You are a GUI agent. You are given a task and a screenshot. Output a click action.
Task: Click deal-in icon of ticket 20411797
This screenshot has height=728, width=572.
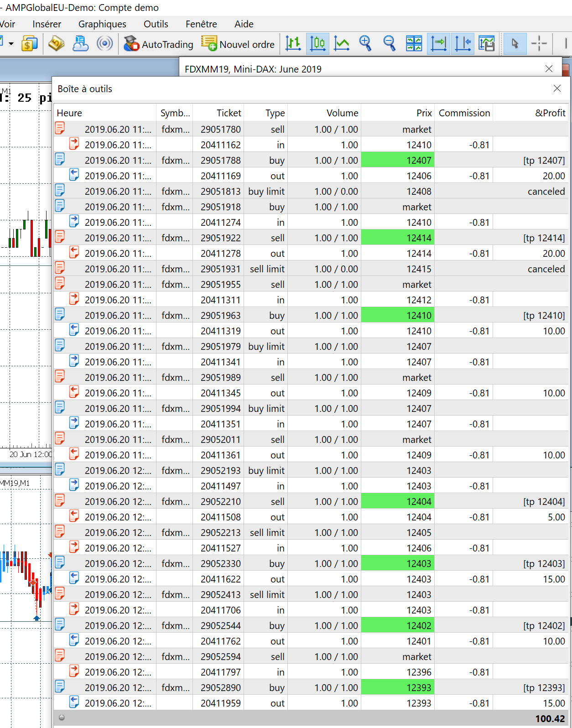(74, 671)
